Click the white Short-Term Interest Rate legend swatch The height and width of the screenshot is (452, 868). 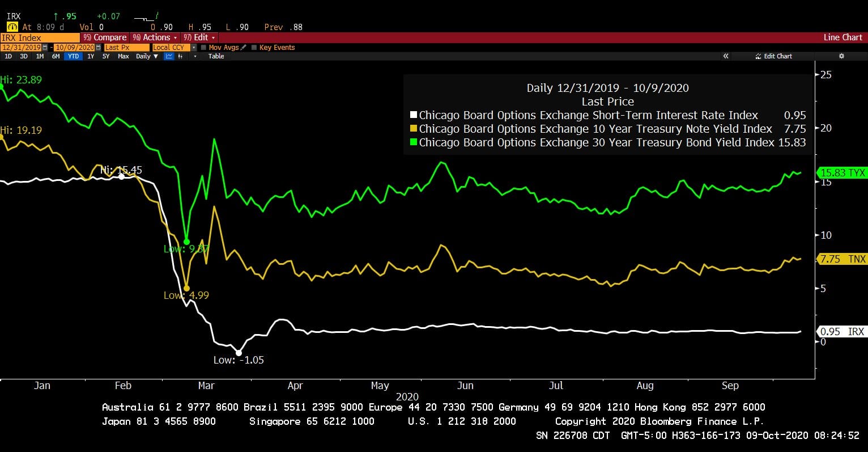pos(414,115)
